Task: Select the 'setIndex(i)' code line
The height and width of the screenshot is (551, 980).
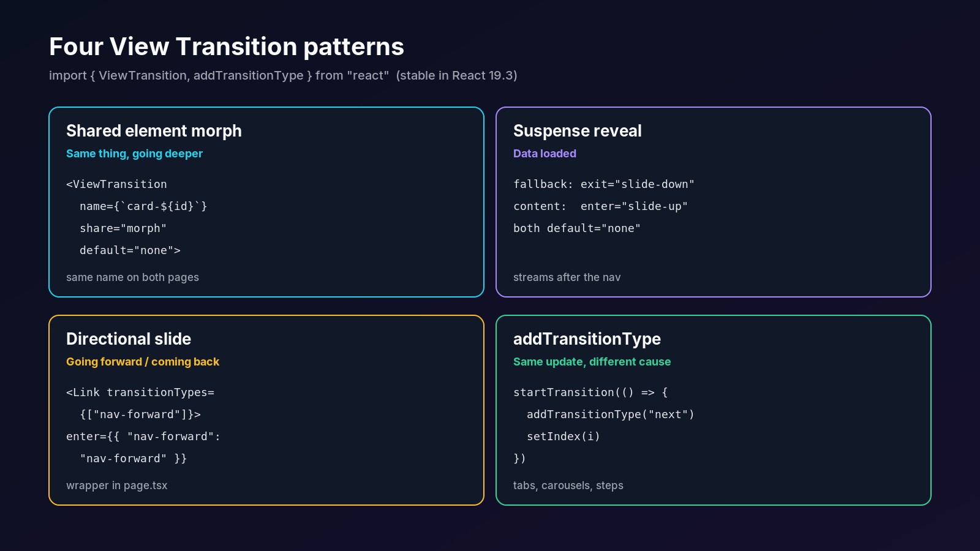Action: (563, 437)
